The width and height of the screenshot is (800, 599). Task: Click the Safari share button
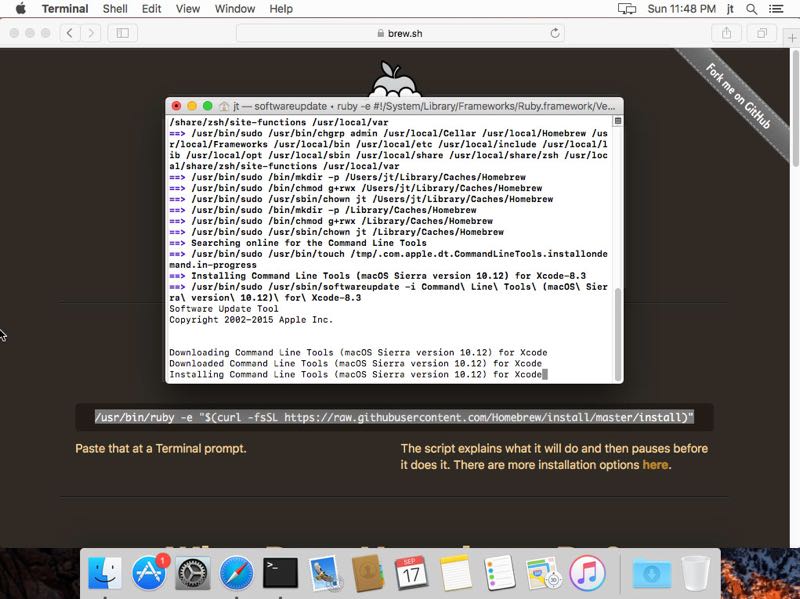726,33
